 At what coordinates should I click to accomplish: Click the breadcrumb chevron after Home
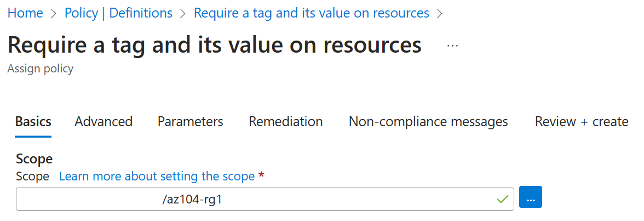[x=54, y=13]
